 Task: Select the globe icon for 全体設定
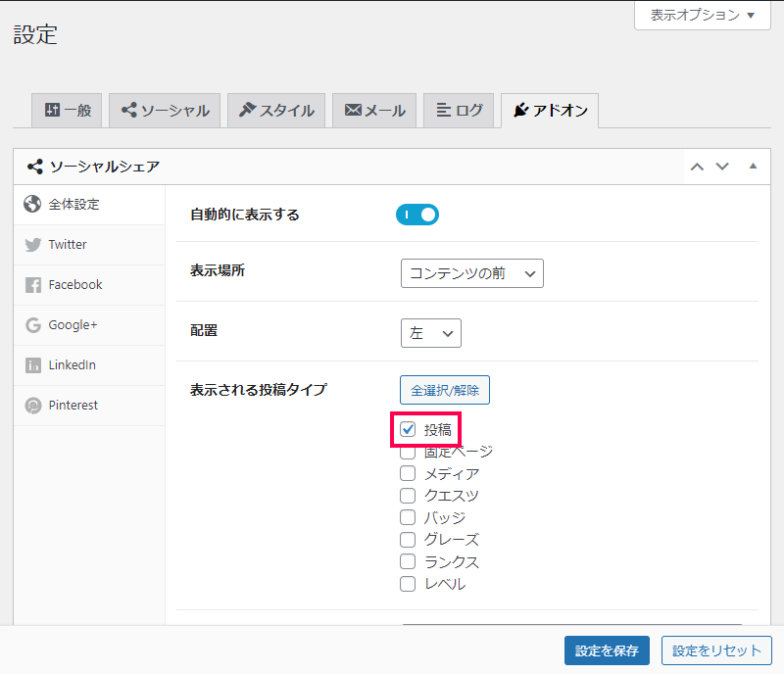(x=32, y=204)
